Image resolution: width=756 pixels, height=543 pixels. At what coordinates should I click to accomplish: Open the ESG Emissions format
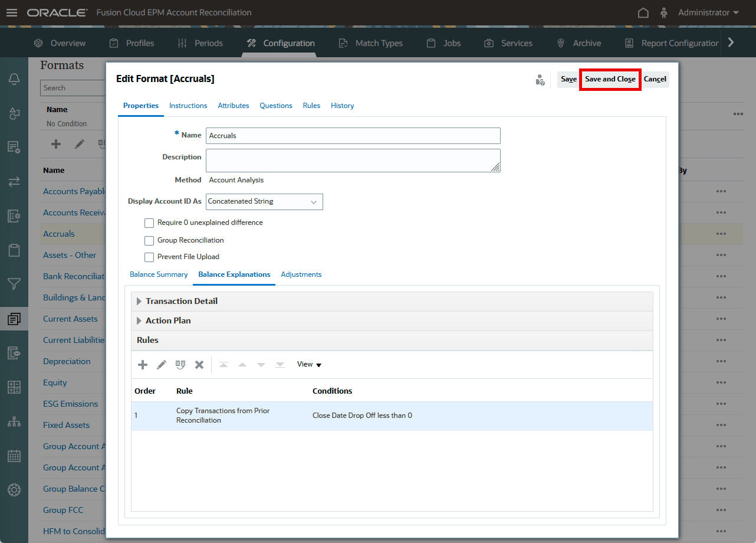click(70, 404)
